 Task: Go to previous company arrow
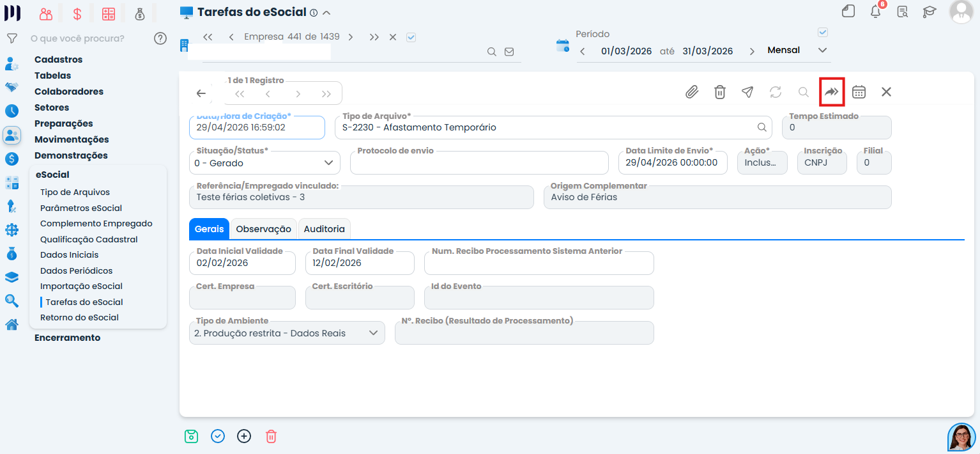pyautogui.click(x=231, y=37)
